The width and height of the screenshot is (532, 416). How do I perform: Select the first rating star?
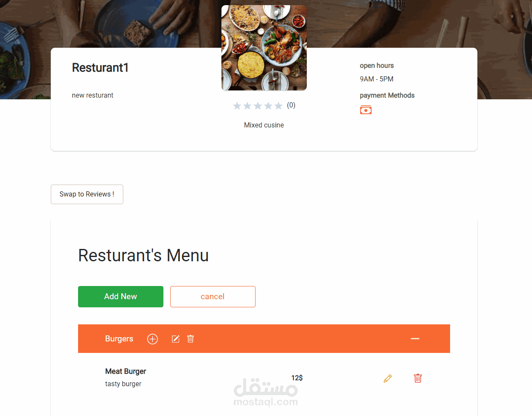[237, 106]
